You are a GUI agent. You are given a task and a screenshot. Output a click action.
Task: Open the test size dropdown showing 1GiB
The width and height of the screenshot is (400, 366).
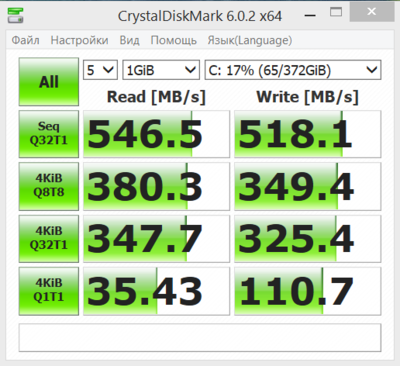[x=161, y=70]
